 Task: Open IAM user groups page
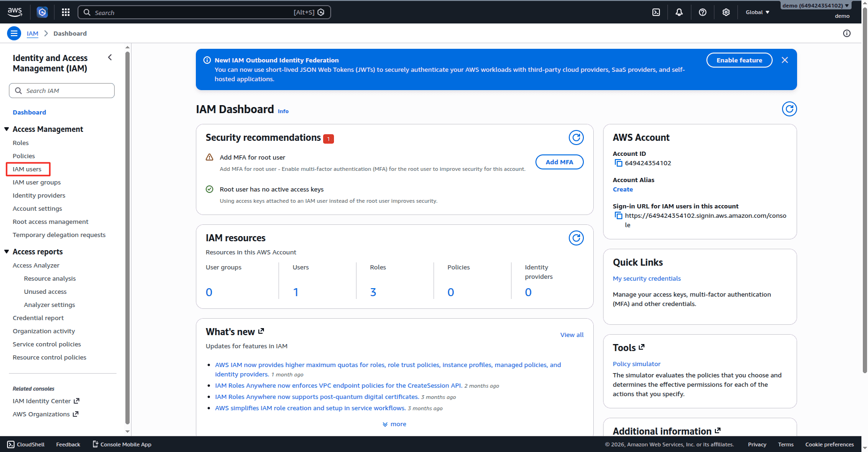tap(37, 182)
